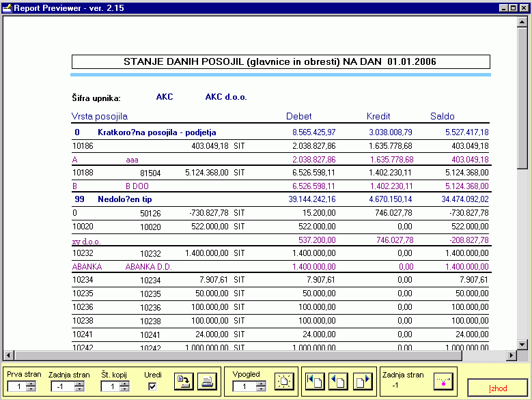532x400 pixels.
Task: Click the Št. kopij input field
Action: point(111,386)
